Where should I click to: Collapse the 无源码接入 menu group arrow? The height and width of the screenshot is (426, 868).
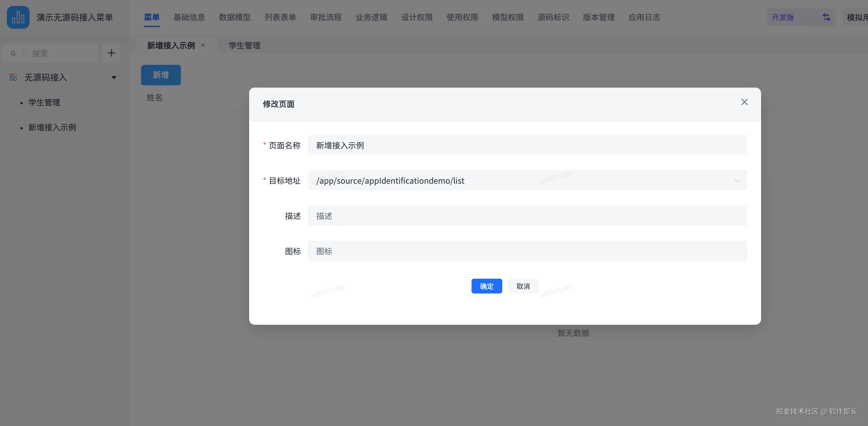(x=114, y=78)
